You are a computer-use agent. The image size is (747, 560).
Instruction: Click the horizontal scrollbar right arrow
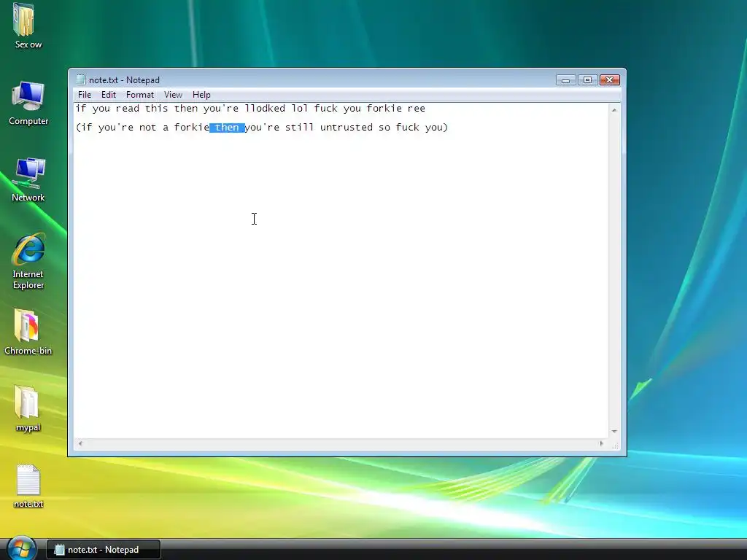pos(601,443)
